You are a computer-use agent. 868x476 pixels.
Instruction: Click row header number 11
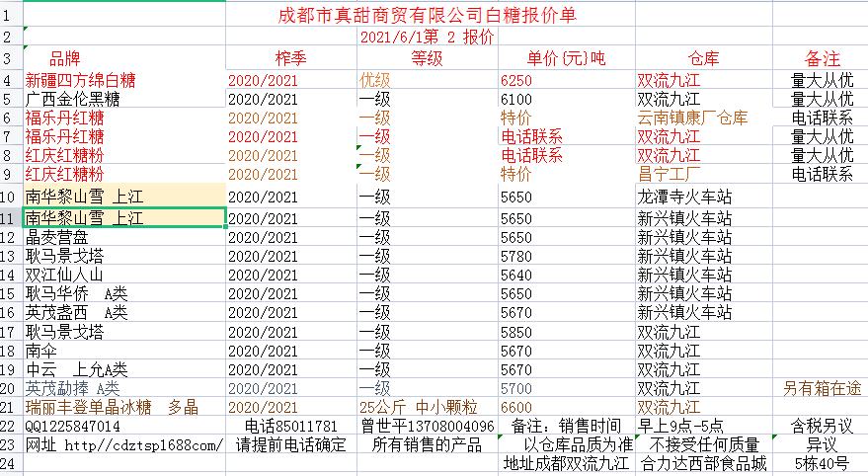coord(10,218)
